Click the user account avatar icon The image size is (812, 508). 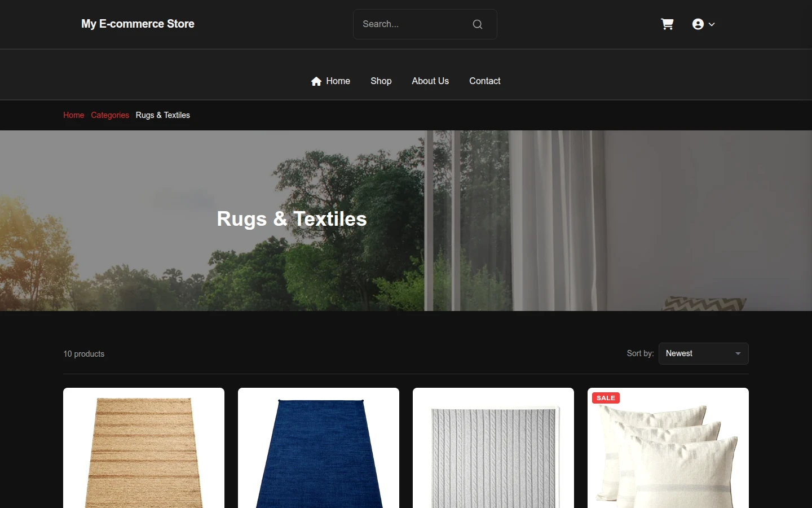tap(698, 24)
